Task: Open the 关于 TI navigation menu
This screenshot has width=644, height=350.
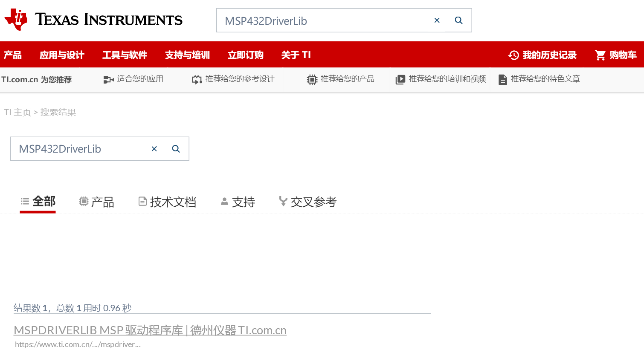Action: click(x=296, y=55)
